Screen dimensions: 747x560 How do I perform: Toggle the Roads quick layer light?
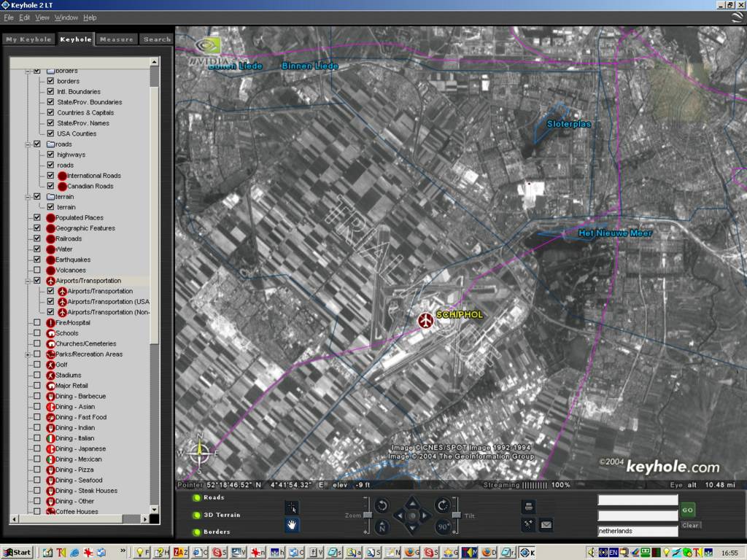pyautogui.click(x=196, y=498)
